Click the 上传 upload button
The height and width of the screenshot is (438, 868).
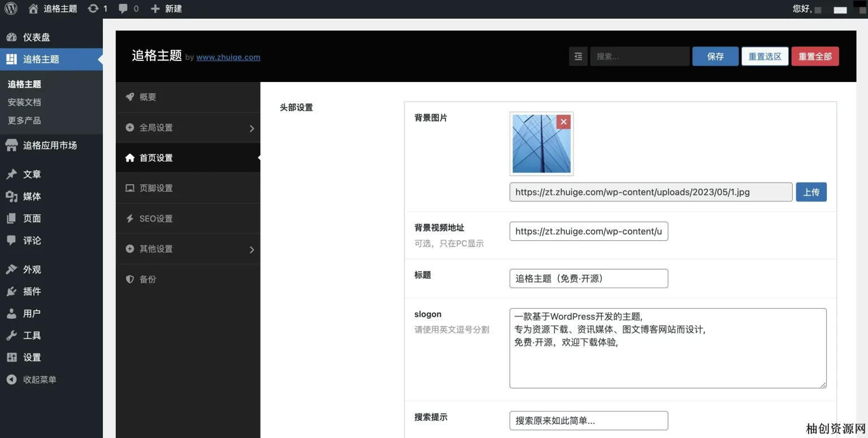pyautogui.click(x=811, y=192)
